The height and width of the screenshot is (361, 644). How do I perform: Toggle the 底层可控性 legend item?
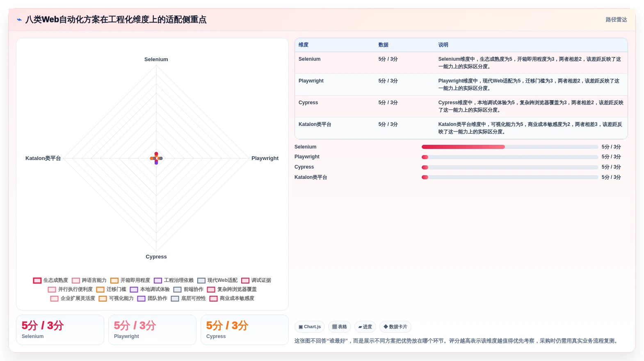coord(188,299)
